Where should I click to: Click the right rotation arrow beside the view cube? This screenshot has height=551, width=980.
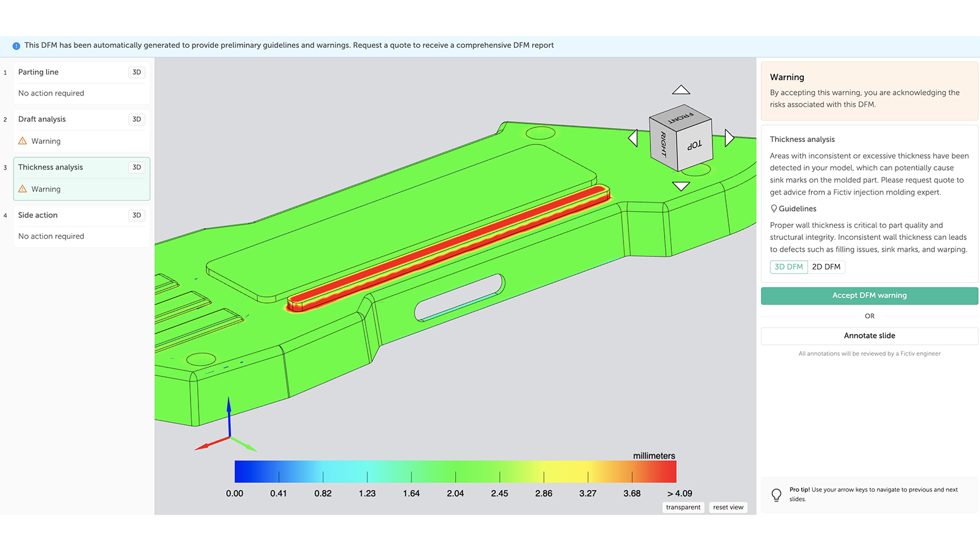(x=729, y=137)
